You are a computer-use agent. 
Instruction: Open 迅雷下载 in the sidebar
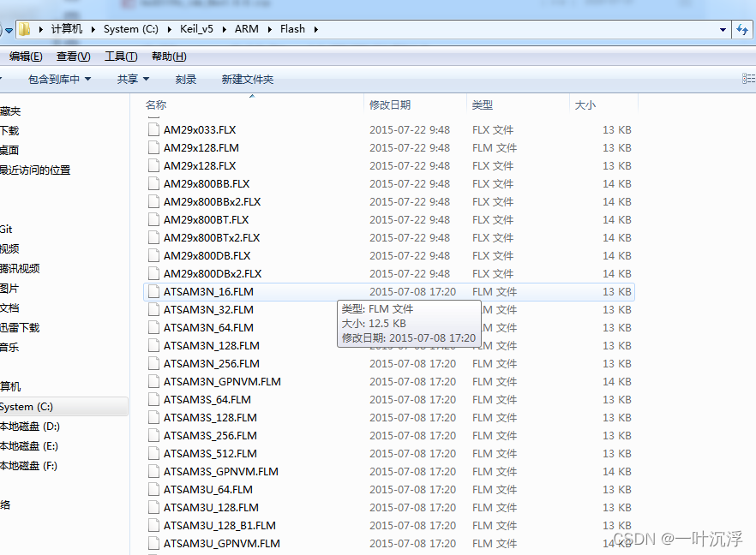click(20, 327)
